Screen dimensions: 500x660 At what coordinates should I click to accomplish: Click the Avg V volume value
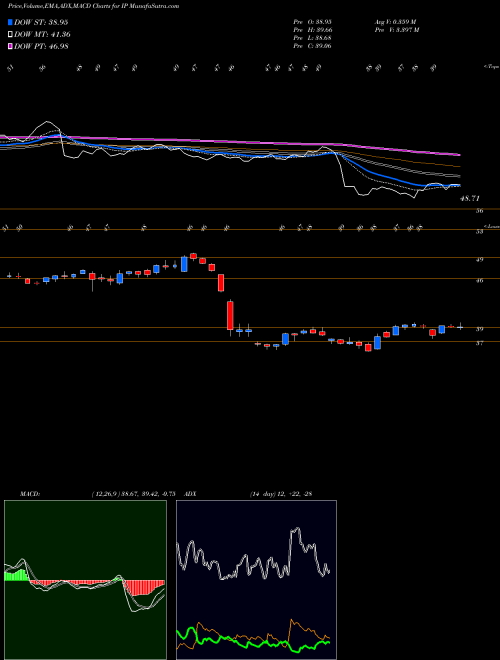[395, 21]
